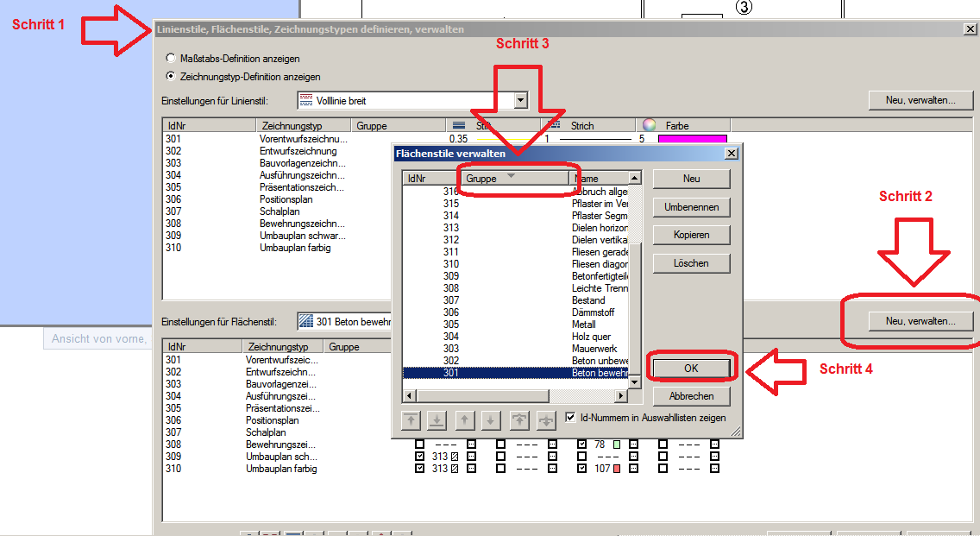980x536 pixels.
Task: Select Zeichnungstyp-Definition anzeigen radio button
Action: [171, 76]
